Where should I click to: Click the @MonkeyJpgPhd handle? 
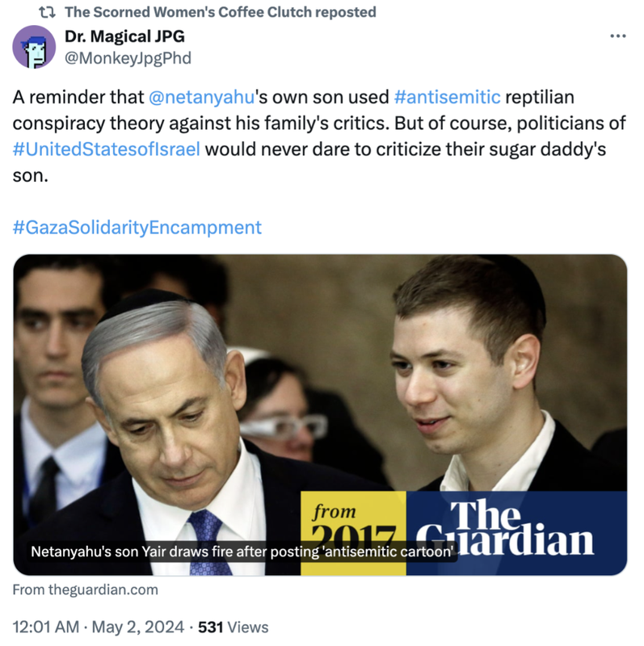128,58
